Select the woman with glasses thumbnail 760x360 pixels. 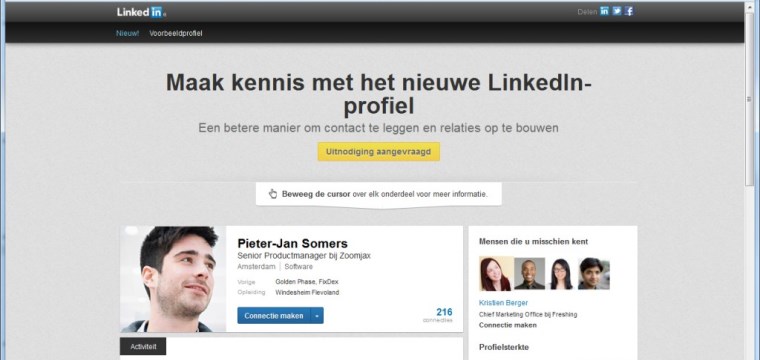(x=561, y=273)
